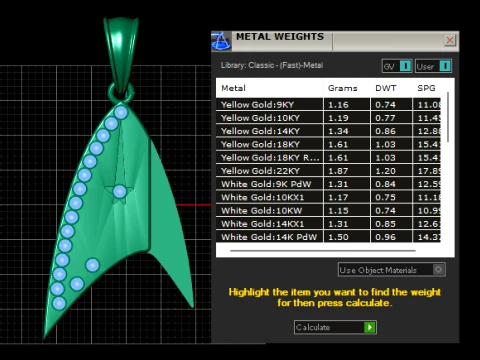Enable the Use Object Materials option

tap(392, 270)
